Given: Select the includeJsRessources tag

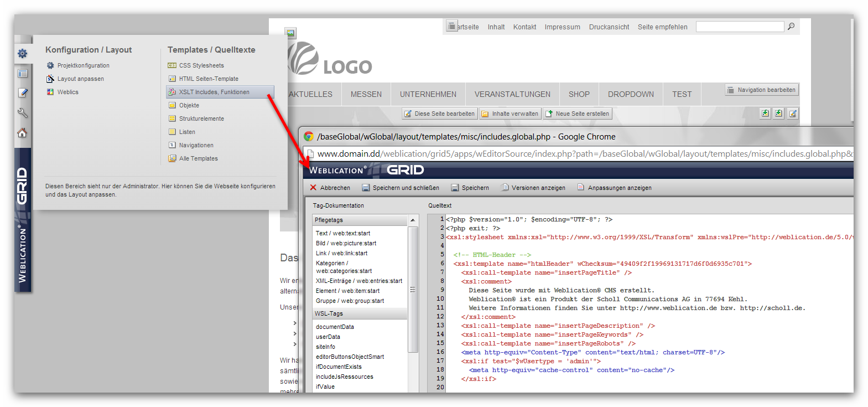Looking at the screenshot, I should pos(345,377).
